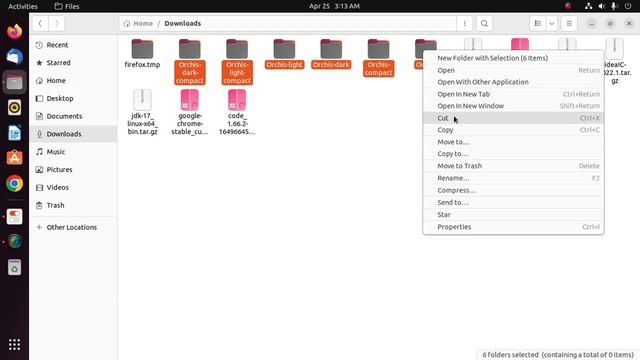Open Ubuntu Software from the dock

pos(14,158)
